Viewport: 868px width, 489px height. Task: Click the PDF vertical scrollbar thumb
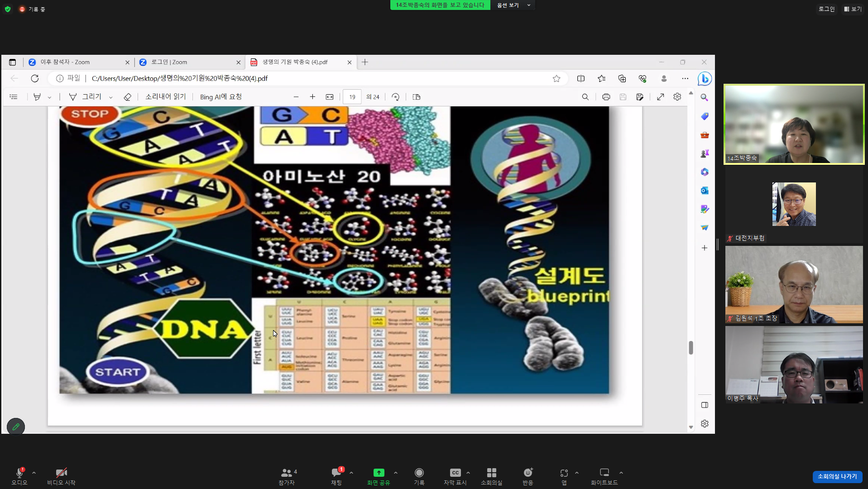[x=691, y=348]
